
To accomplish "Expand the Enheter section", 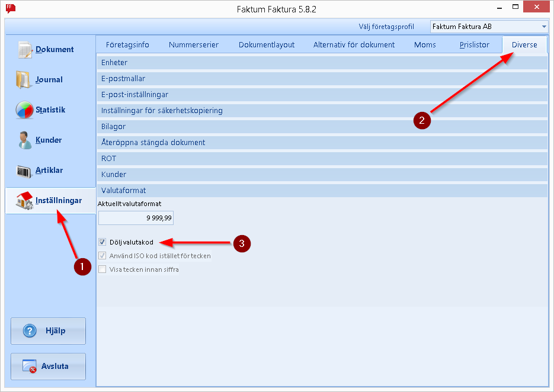I will tap(322, 63).
